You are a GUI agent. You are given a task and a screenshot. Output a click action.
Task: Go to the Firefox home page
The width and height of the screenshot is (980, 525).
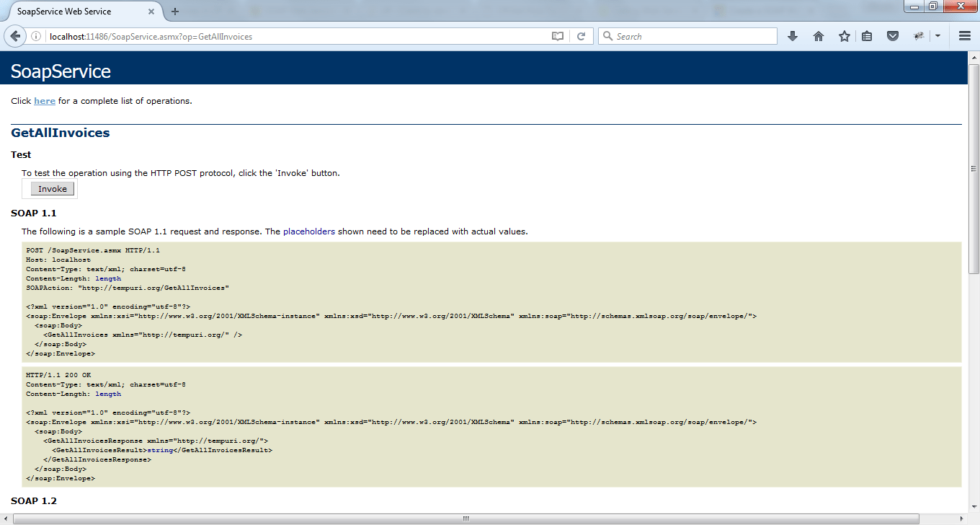[x=818, y=36]
